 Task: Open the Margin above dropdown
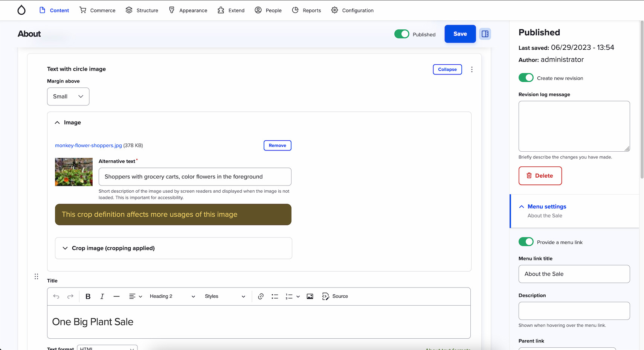(x=68, y=97)
